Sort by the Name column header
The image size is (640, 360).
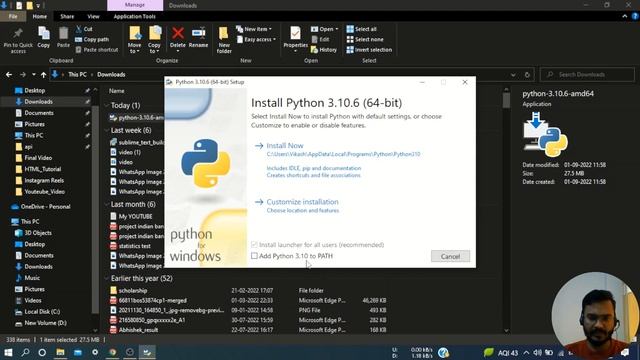[x=117, y=91]
